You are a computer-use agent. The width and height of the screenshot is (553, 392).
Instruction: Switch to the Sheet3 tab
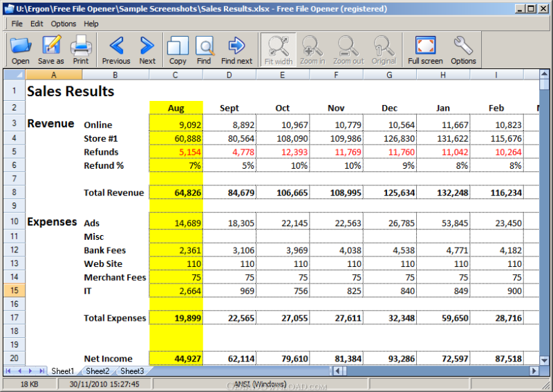click(132, 371)
